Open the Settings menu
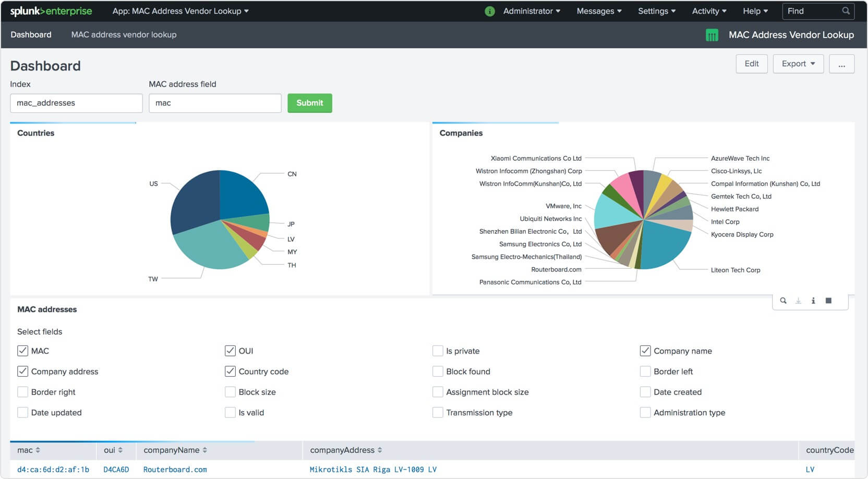868x479 pixels. 656,10
